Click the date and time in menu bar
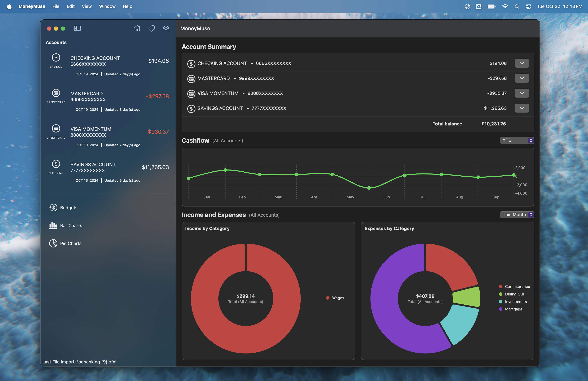The image size is (588, 381). tap(560, 6)
